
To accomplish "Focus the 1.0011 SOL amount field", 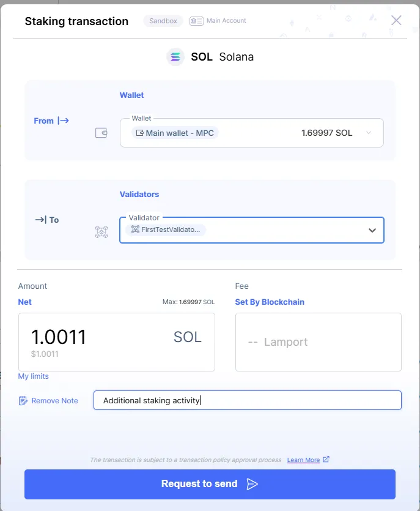I will (x=117, y=342).
